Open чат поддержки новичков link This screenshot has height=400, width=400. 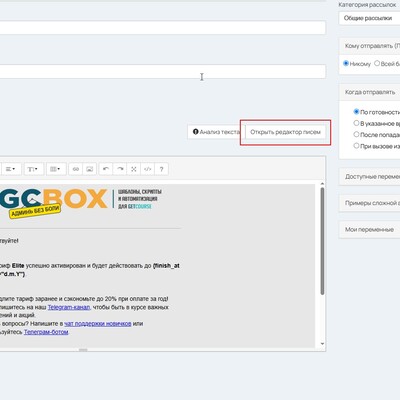coord(98,323)
